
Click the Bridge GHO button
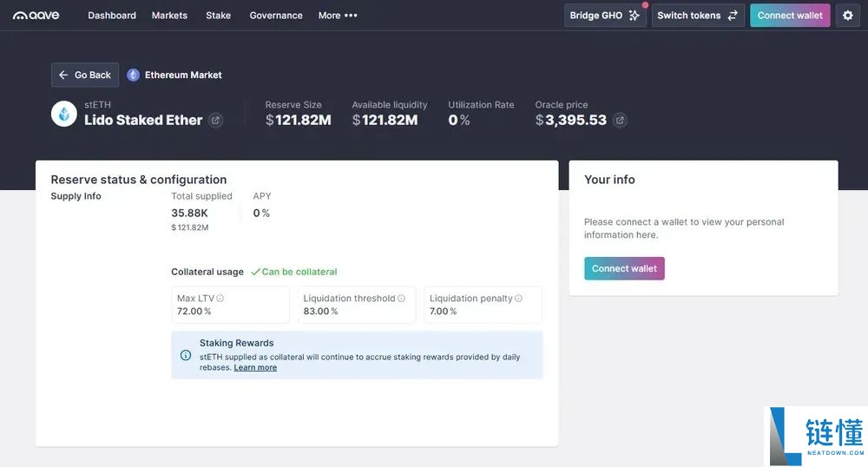[x=604, y=16]
